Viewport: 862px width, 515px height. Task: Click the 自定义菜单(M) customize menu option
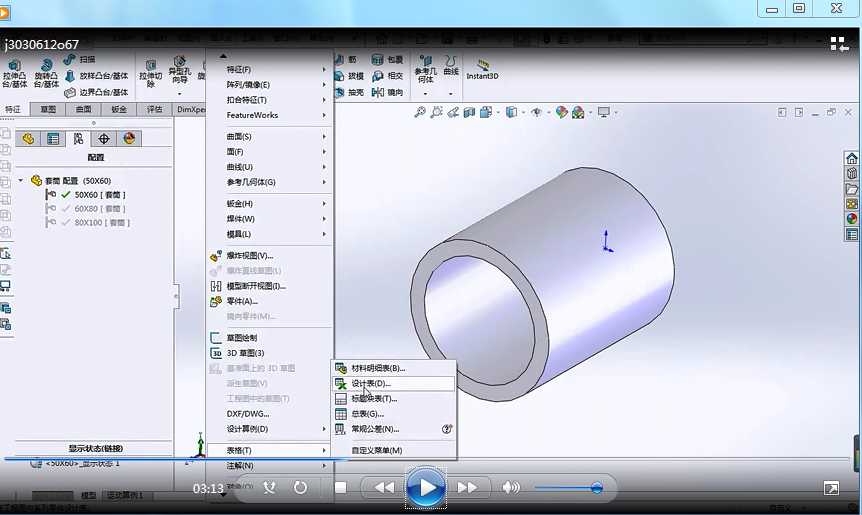[x=376, y=450]
